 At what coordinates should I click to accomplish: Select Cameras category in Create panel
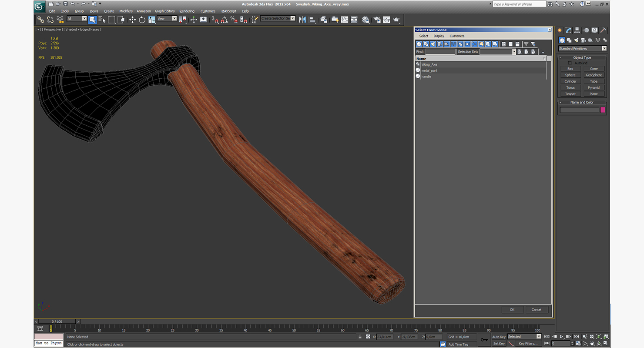pos(583,40)
